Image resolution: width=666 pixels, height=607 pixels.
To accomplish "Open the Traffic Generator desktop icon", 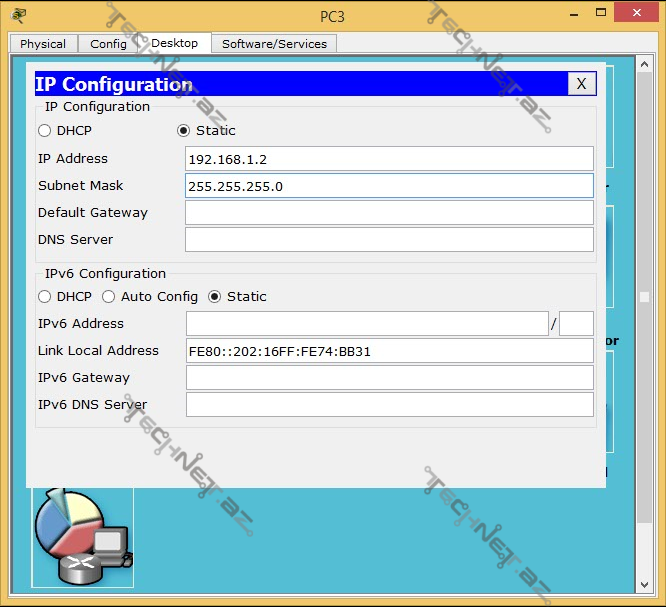I will pyautogui.click(x=82, y=537).
